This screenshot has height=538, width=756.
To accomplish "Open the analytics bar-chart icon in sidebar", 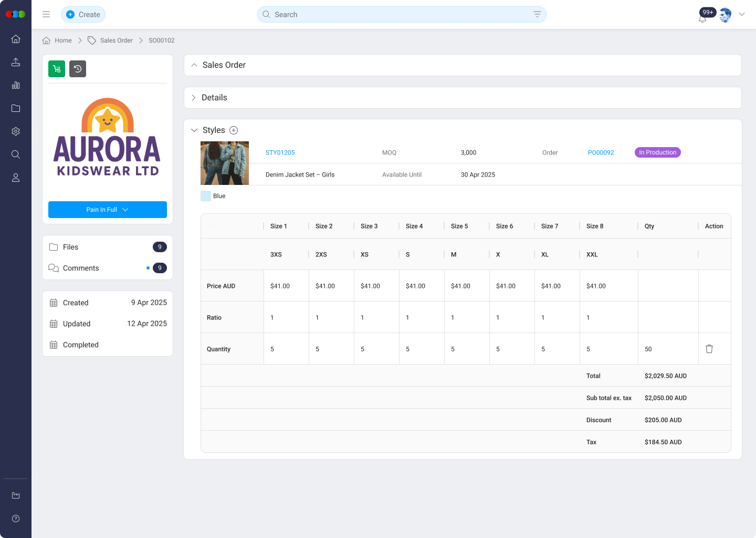I will pos(15,85).
